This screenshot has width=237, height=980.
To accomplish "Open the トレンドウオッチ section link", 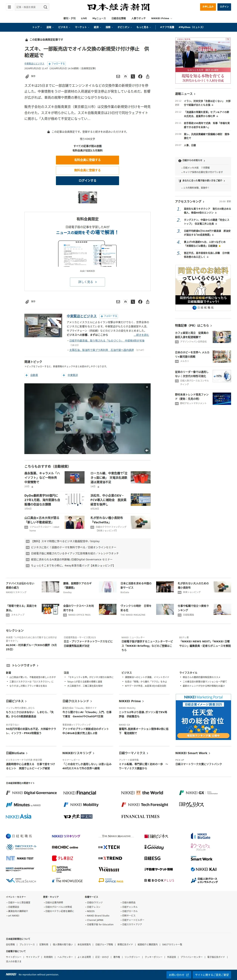I will pyautogui.click(x=25, y=665).
